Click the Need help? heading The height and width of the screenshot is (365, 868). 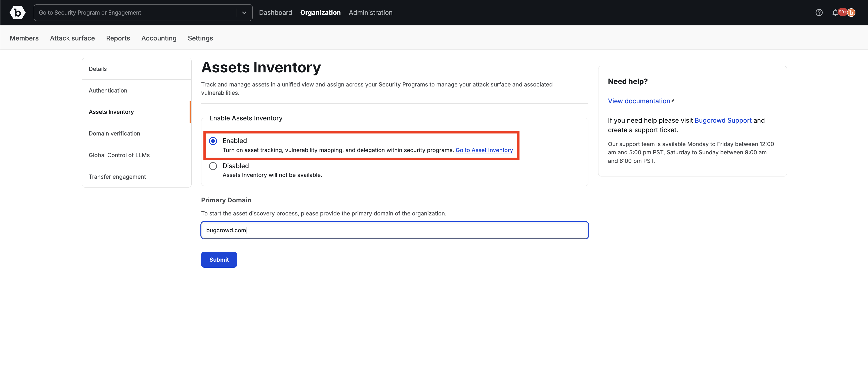pos(628,81)
